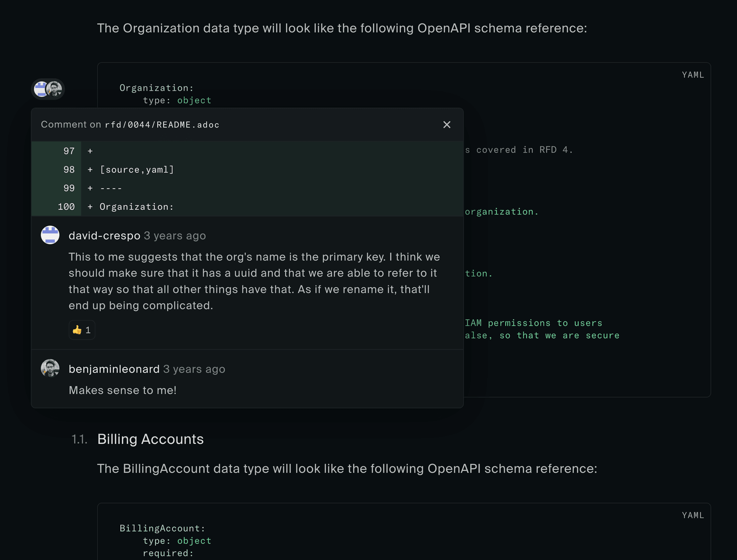Image resolution: width=737 pixels, height=560 pixels.
Task: Click the 1.1 section number anchor
Action: point(79,439)
